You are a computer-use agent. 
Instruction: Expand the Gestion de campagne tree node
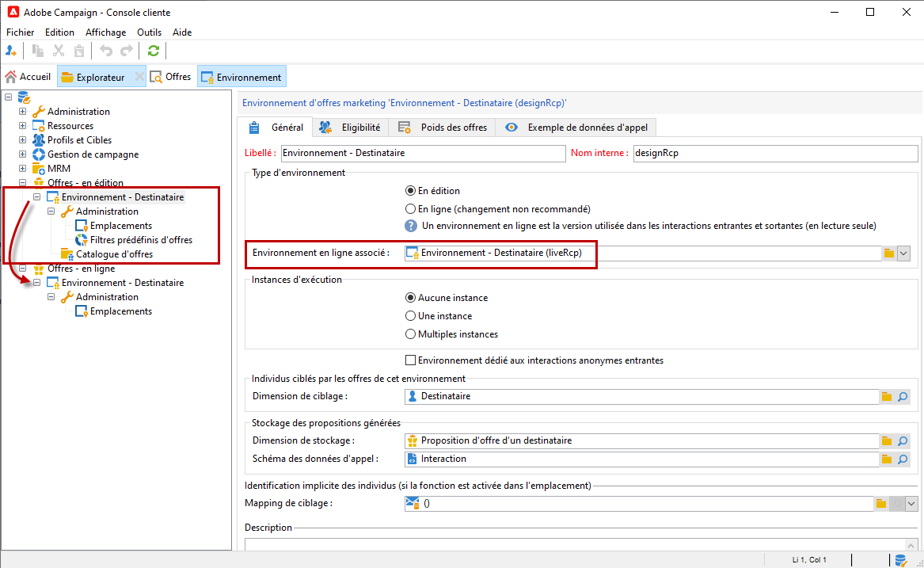click(22, 154)
